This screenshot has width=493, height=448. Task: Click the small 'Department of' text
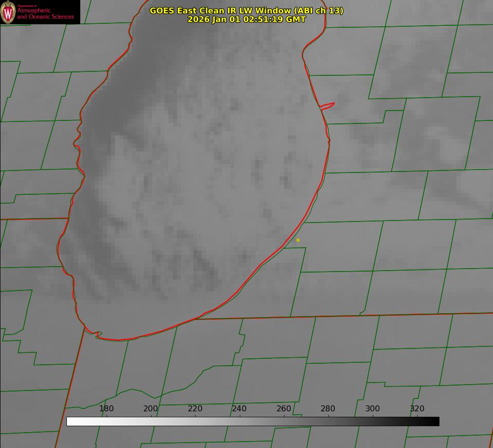(x=27, y=6)
